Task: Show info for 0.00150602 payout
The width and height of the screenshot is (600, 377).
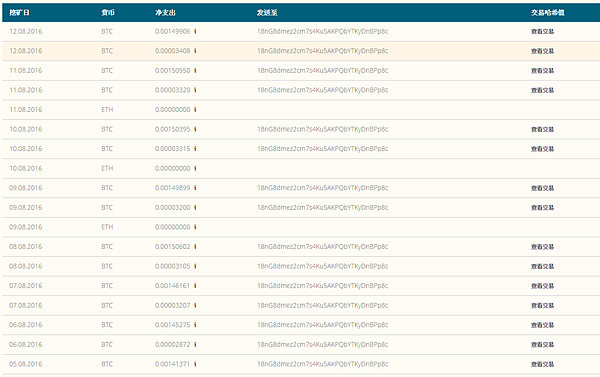Action: pos(195,246)
